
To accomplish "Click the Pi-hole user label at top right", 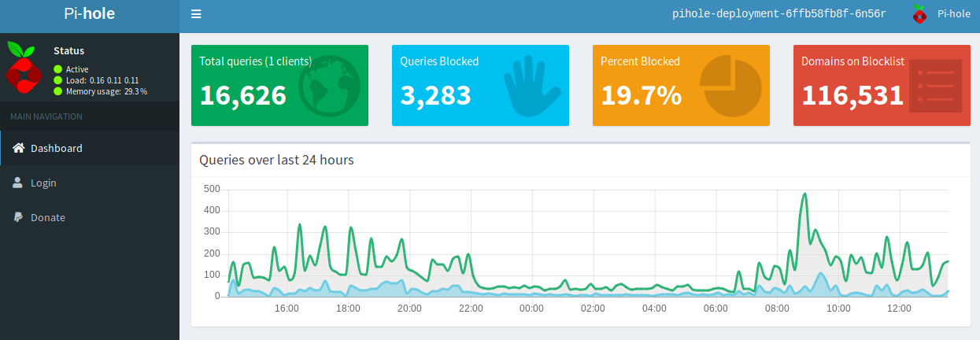I will (953, 14).
